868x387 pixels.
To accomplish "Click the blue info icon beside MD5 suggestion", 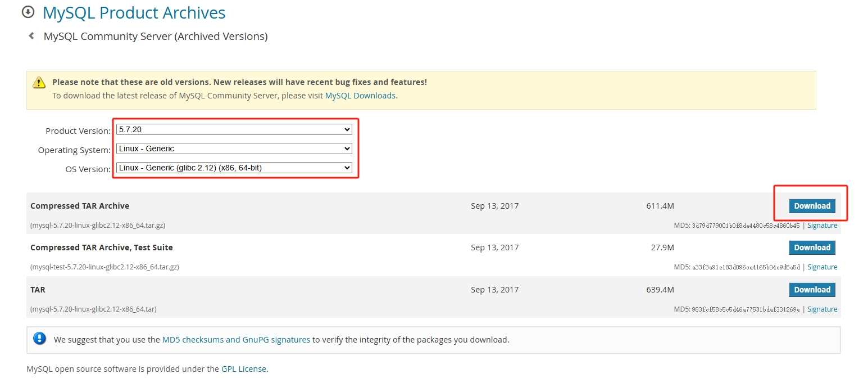I will click(x=39, y=339).
